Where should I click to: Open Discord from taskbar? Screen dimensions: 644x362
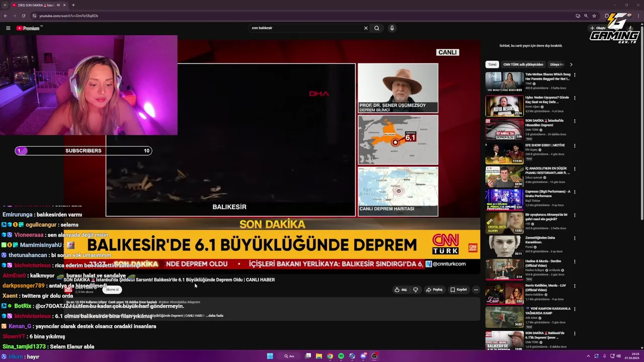tap(363, 356)
